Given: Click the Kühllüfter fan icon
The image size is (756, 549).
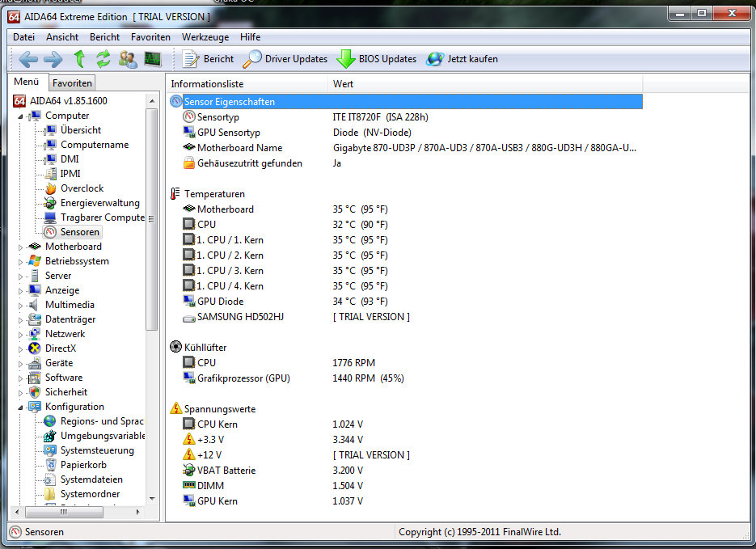Looking at the screenshot, I should [x=176, y=347].
